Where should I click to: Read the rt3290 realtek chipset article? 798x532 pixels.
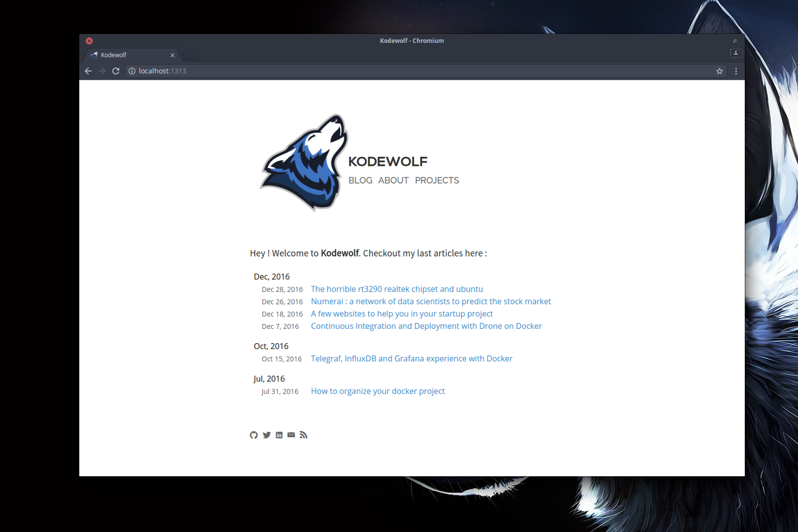(x=397, y=289)
